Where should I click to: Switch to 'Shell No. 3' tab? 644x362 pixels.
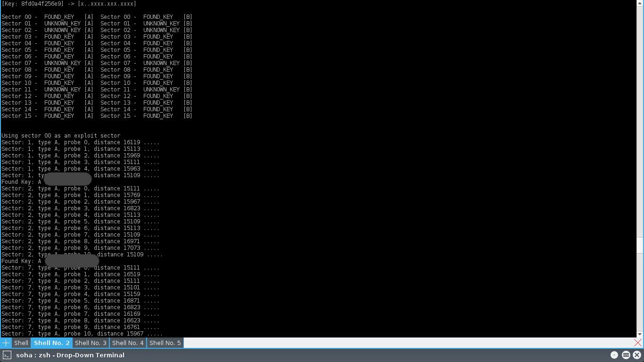(x=91, y=343)
